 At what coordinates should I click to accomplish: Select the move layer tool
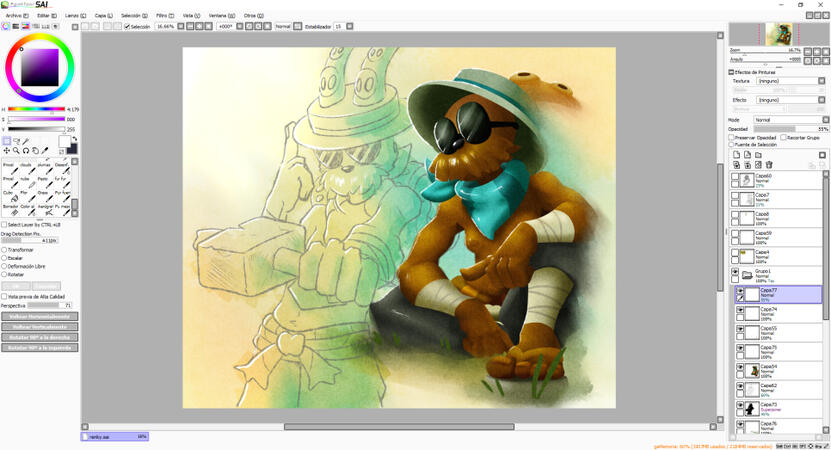6,151
